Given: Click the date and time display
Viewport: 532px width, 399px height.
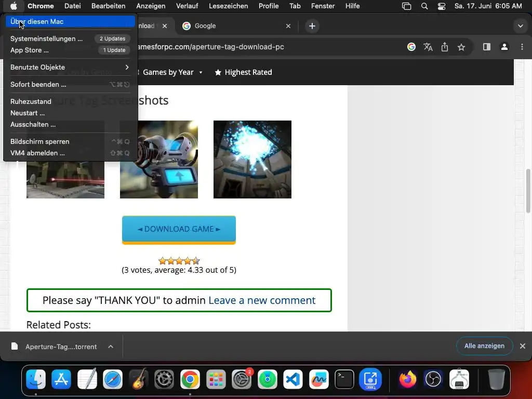Looking at the screenshot, I should point(488,6).
